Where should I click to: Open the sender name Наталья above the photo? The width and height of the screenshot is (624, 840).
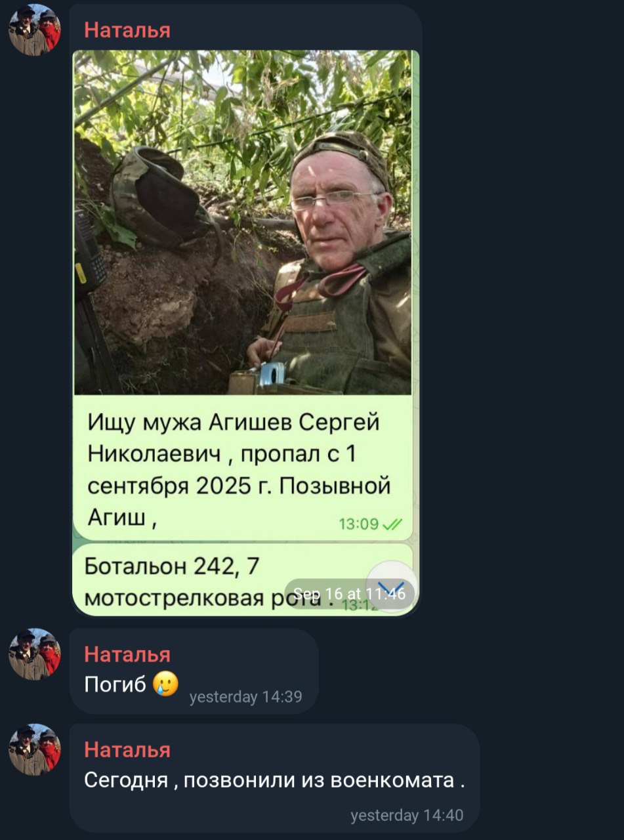[x=127, y=30]
